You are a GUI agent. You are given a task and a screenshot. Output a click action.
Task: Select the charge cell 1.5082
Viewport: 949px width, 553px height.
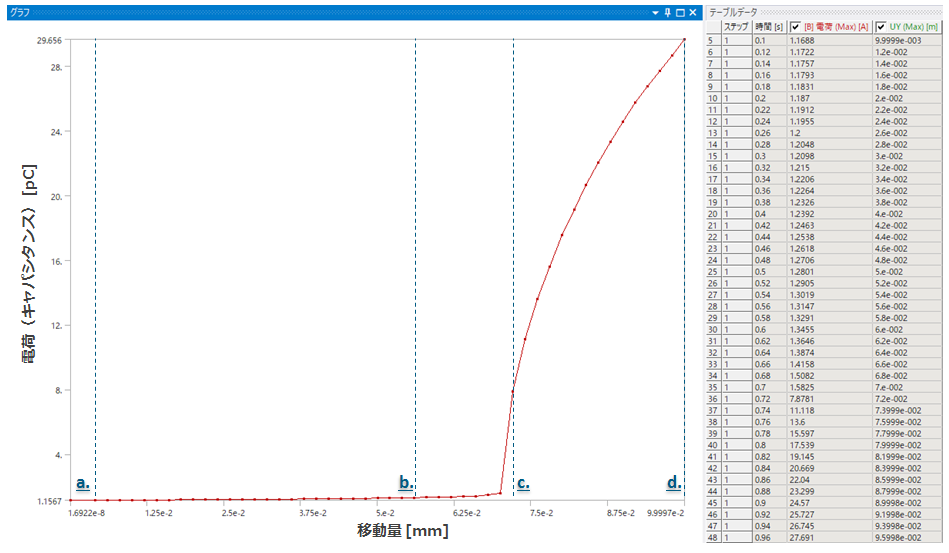click(830, 376)
